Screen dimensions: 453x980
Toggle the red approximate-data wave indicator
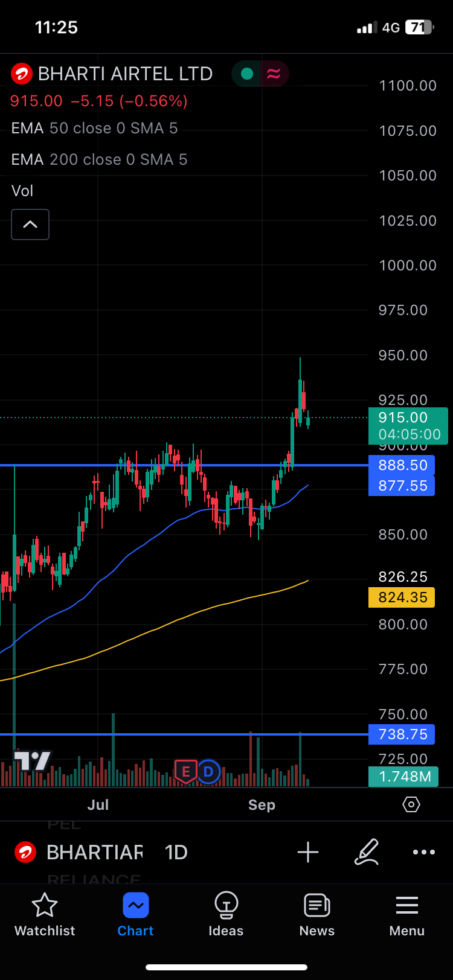pos(274,74)
